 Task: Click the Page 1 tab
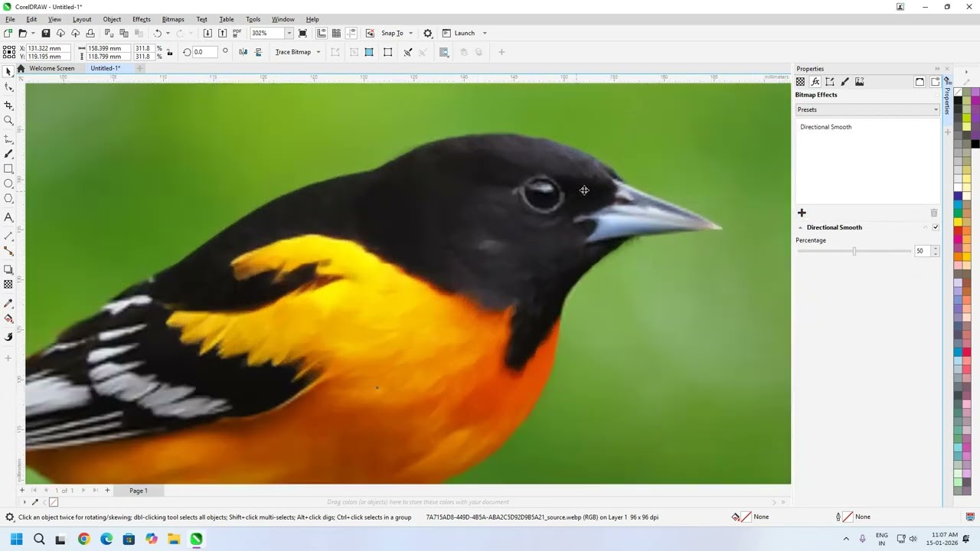coord(139,491)
